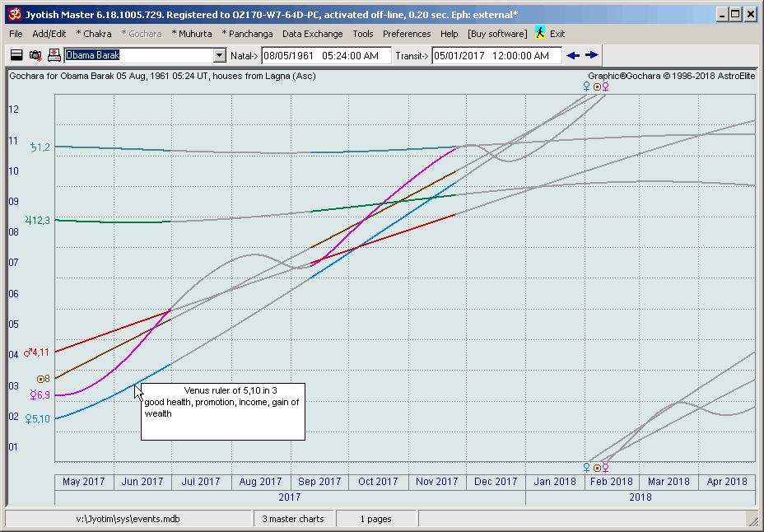Click the left arrow to step transit back
764x532 pixels.
(574, 55)
